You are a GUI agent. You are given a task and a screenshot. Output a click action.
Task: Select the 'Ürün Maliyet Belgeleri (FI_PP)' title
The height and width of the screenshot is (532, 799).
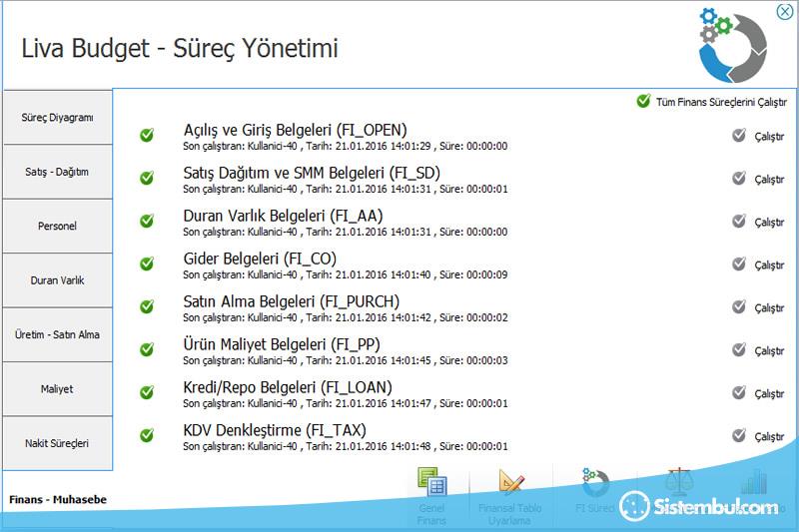[282, 344]
